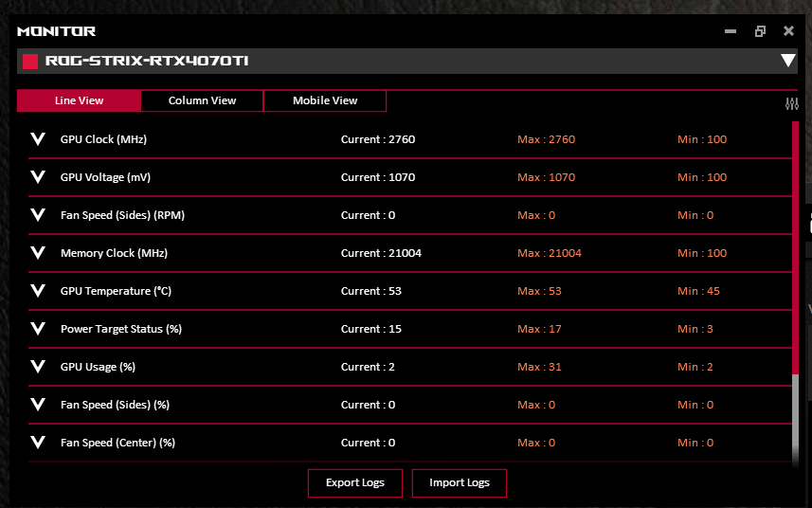Close the Monitor window
The height and width of the screenshot is (508, 812).
coord(788,31)
